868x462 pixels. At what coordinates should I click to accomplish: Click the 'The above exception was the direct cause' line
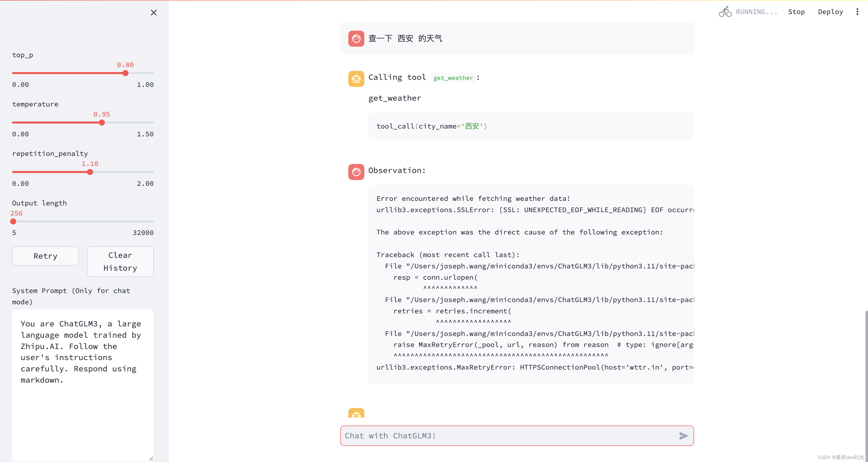520,232
